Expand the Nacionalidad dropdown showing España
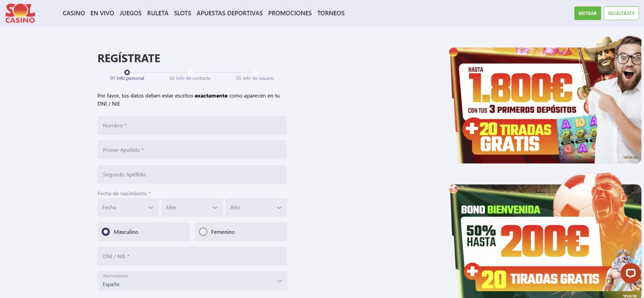 192,281
